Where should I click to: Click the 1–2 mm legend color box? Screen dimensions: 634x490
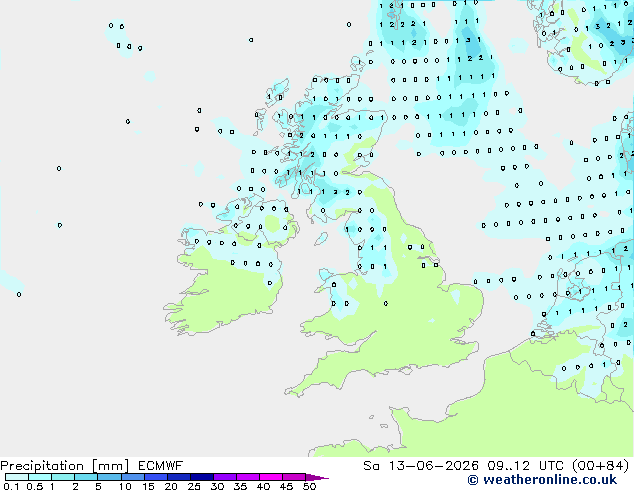coord(63,477)
